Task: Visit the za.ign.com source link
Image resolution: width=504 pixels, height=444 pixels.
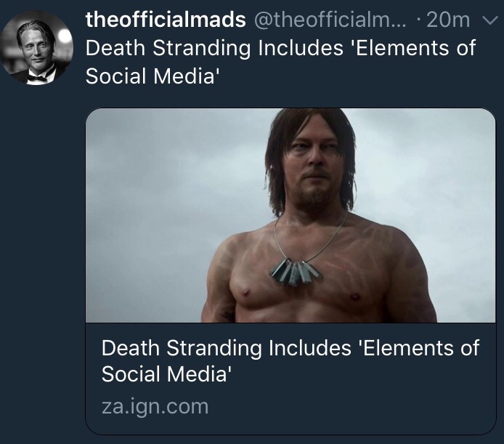Action: (x=155, y=406)
